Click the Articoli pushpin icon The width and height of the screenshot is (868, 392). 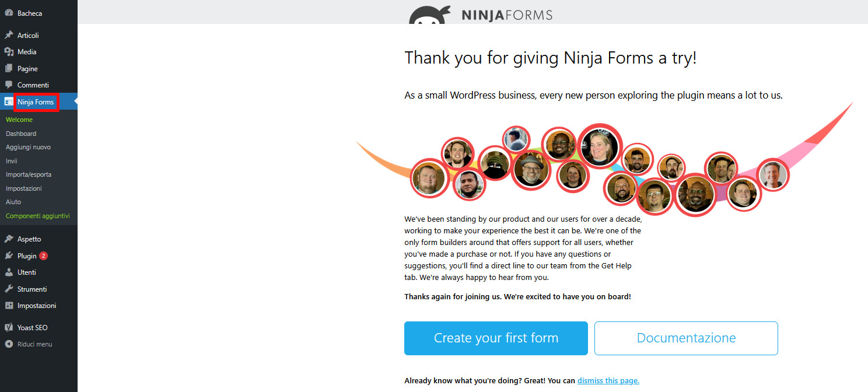(9, 35)
